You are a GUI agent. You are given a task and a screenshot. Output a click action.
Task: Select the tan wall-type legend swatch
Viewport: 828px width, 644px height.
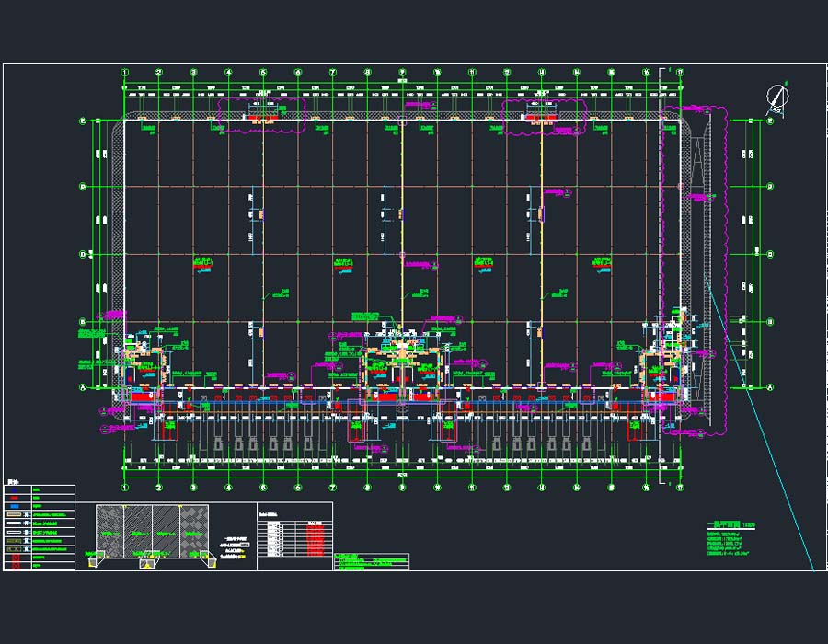(x=14, y=514)
